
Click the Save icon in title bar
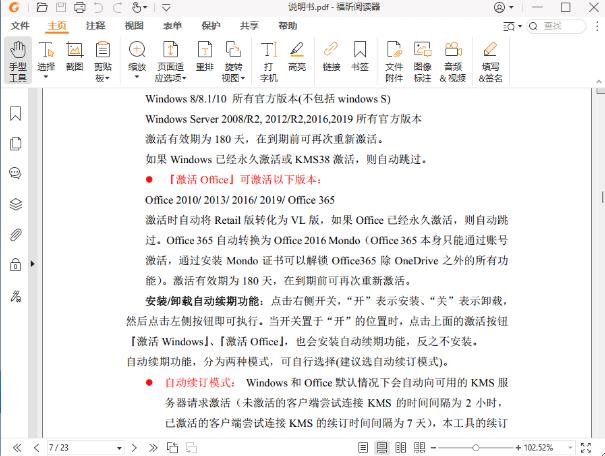tap(61, 7)
